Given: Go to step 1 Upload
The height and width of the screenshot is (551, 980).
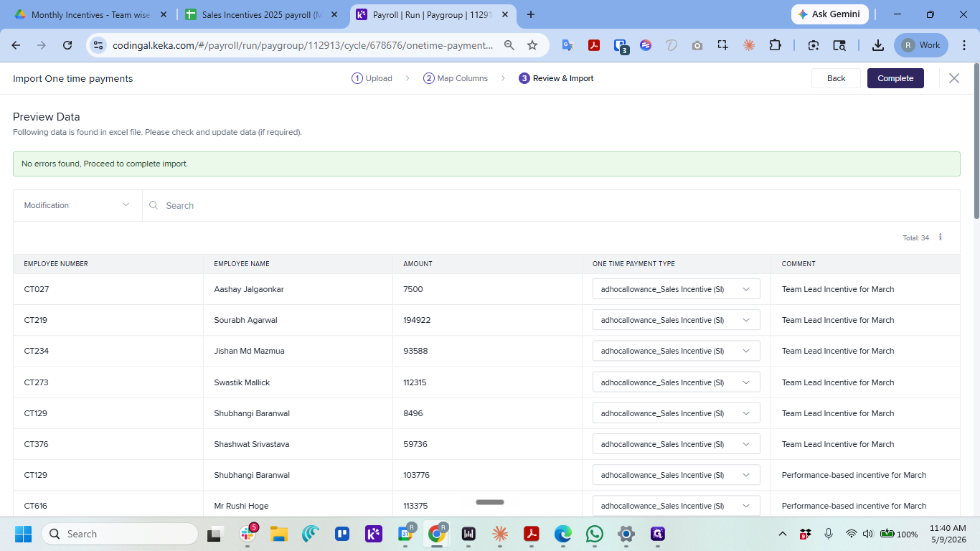Looking at the screenshot, I should pos(372,78).
